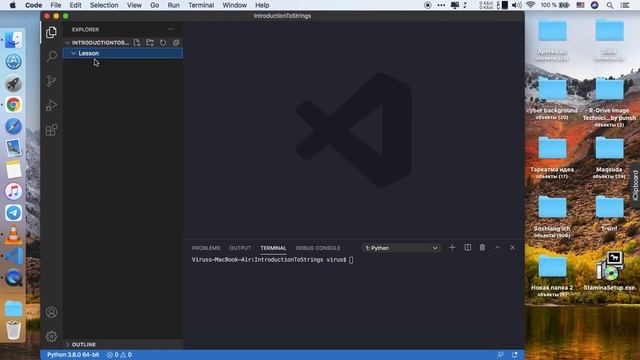Open the Help menu
The width and height of the screenshot is (640, 360).
coord(262,5)
